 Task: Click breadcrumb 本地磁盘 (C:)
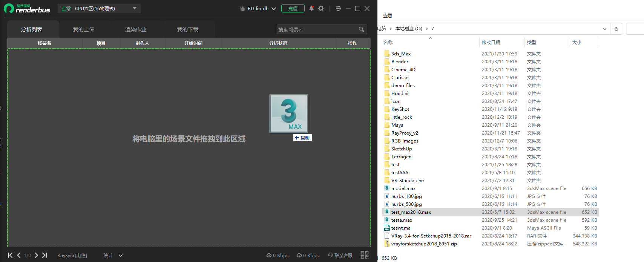point(409,29)
